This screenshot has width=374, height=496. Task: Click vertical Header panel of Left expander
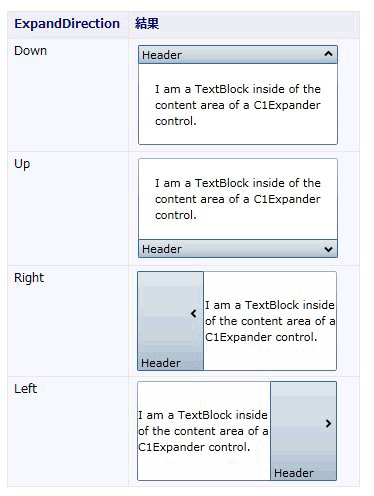click(303, 431)
